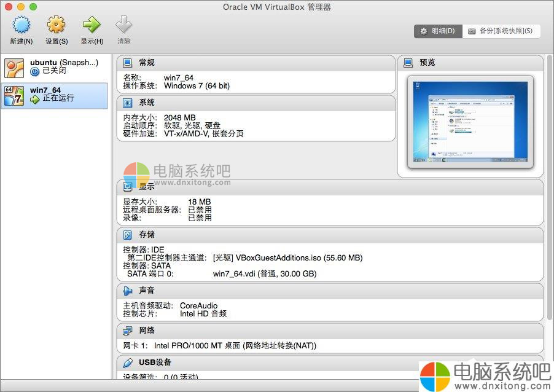Viewport: 554px width, 392px height.
Task: Open the 网络 network section header
Action: 330,331
